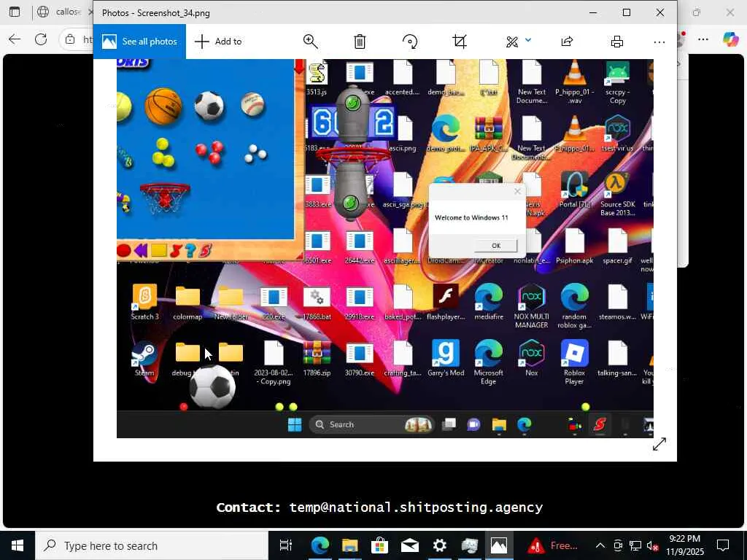Click the Zoom magnifier icon in Photos toolbar
Image resolution: width=747 pixels, height=560 pixels.
click(311, 42)
